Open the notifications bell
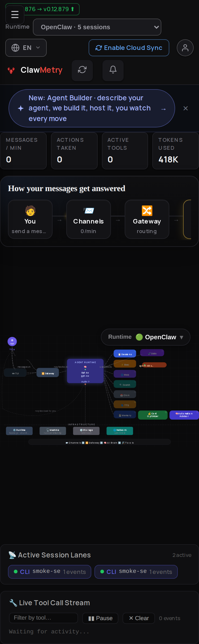 (113, 70)
